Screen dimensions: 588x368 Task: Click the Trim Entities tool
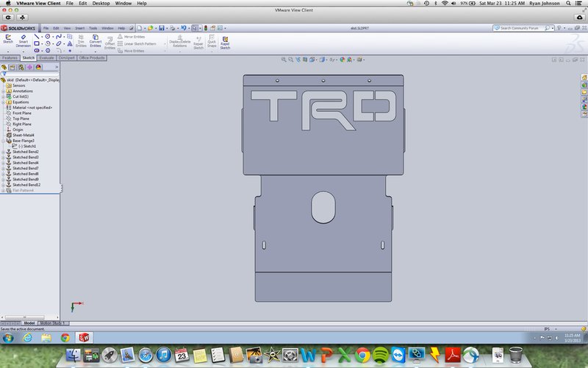[x=81, y=41]
